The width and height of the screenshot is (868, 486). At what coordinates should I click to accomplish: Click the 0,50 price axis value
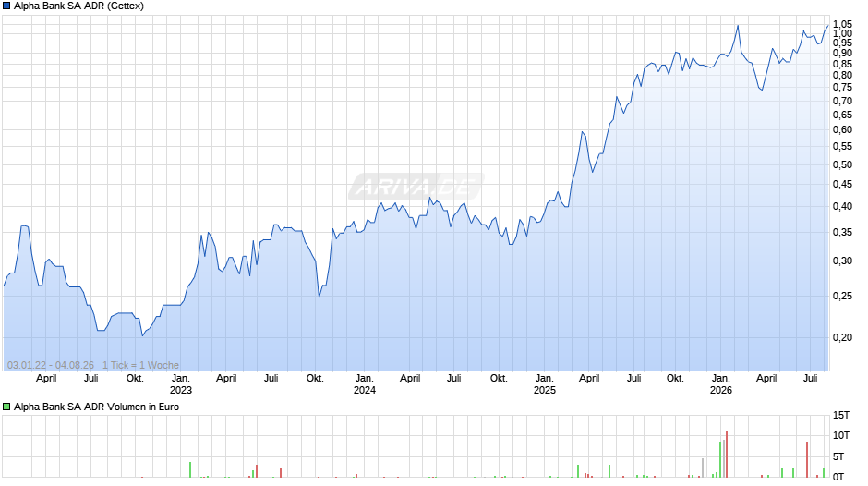[842, 165]
